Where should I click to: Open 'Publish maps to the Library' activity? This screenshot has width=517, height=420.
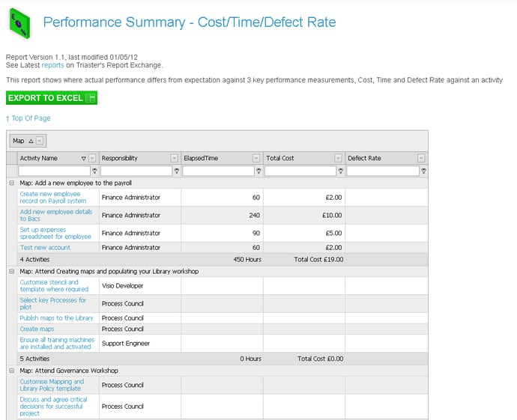point(56,318)
